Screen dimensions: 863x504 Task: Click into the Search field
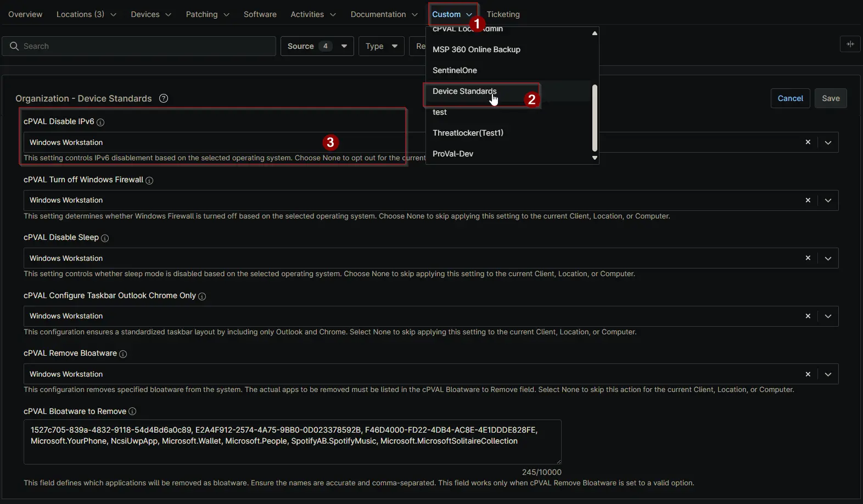tap(143, 46)
